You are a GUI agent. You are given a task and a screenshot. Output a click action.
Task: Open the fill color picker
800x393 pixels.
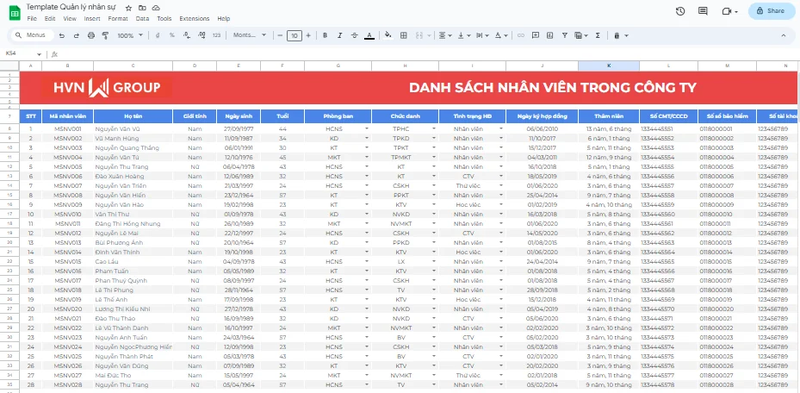click(x=388, y=36)
